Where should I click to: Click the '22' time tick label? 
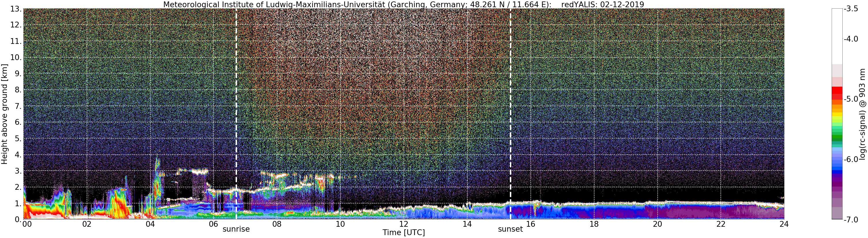coord(721,224)
